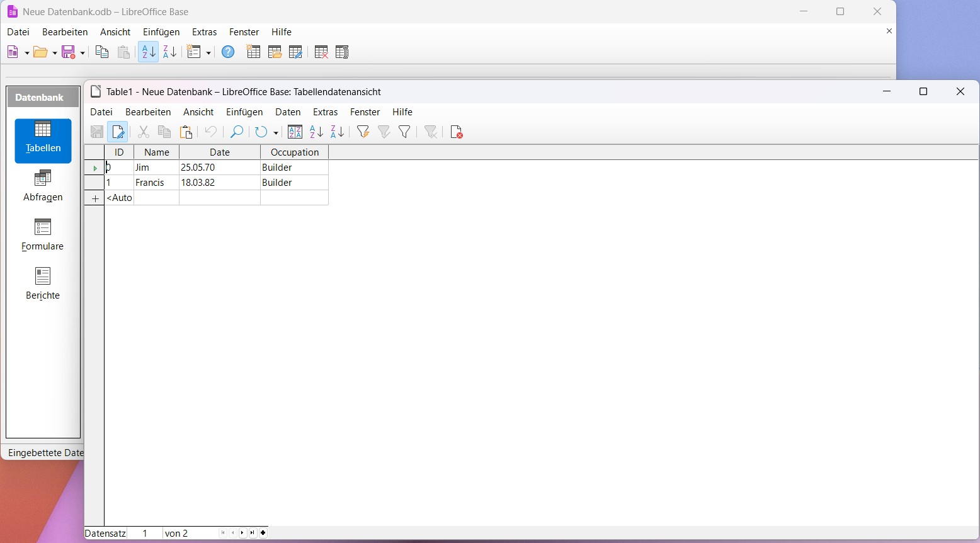Screen dimensions: 980x543
Task: Click the ID column header
Action: pyautogui.click(x=119, y=152)
